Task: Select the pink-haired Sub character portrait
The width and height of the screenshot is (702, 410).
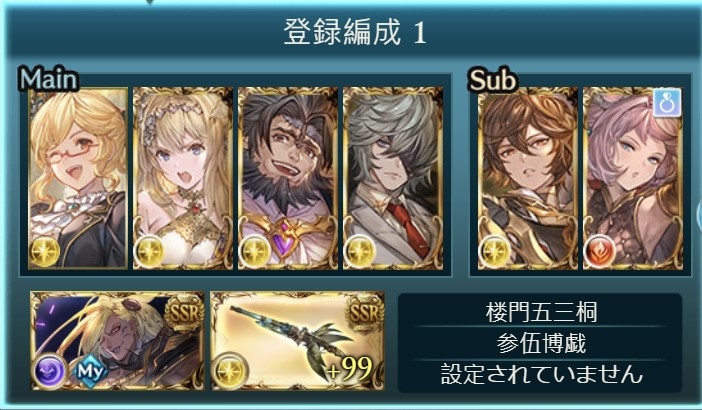Action: 633,178
